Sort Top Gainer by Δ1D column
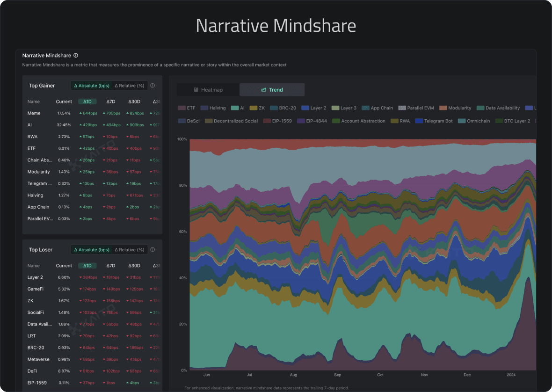This screenshot has height=392, width=552. click(87, 102)
